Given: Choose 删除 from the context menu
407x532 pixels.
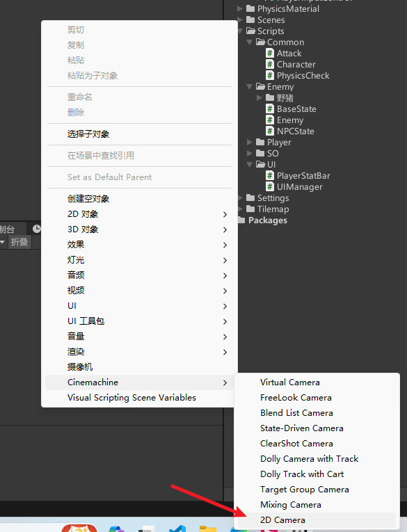Looking at the screenshot, I should (x=139, y=113).
